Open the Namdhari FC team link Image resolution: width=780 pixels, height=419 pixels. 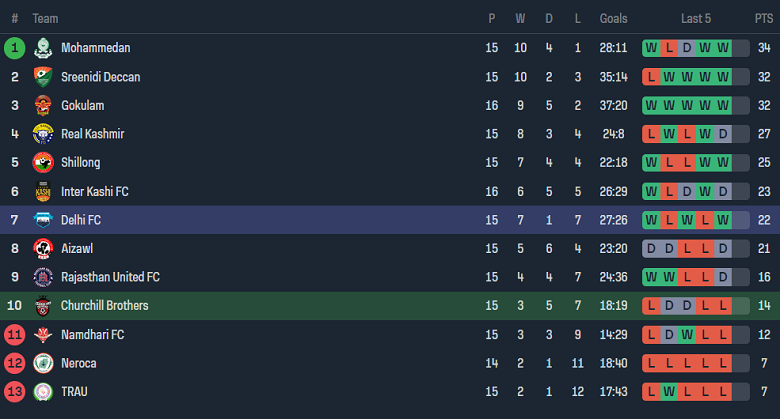(93, 334)
